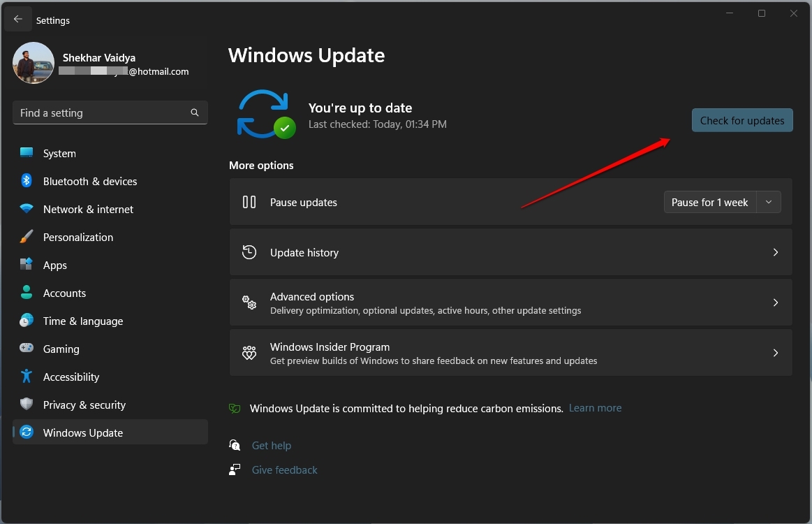Click the Accessibility figure icon
This screenshot has width=812, height=524.
click(27, 377)
